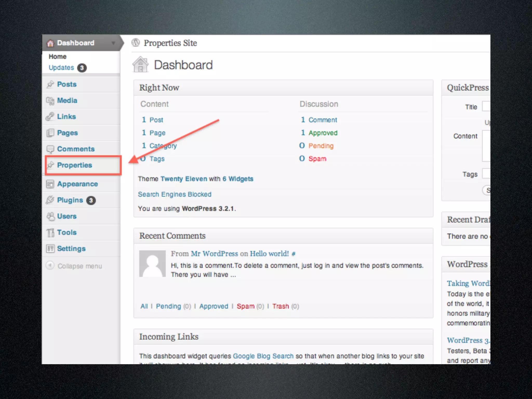The image size is (532, 399).
Task: Expand the Dashboard menu dropdown arrow
Action: click(x=113, y=43)
